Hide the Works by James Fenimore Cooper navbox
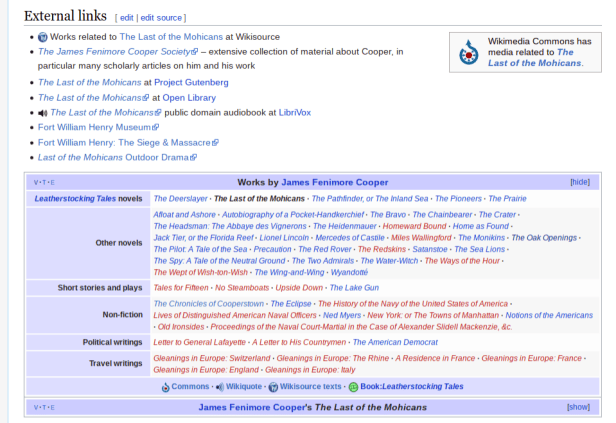Image resolution: width=616 pixels, height=423 pixels. click(x=579, y=182)
